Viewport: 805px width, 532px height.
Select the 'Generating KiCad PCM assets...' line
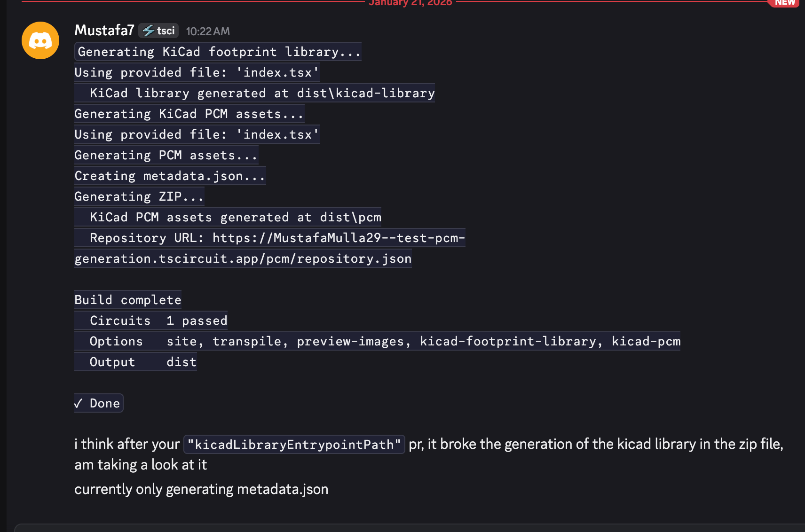189,114
